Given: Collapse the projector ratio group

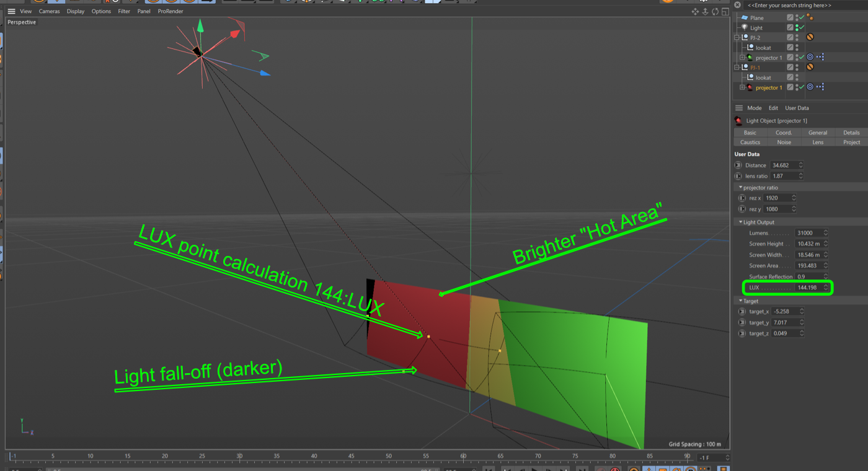Looking at the screenshot, I should 740,187.
